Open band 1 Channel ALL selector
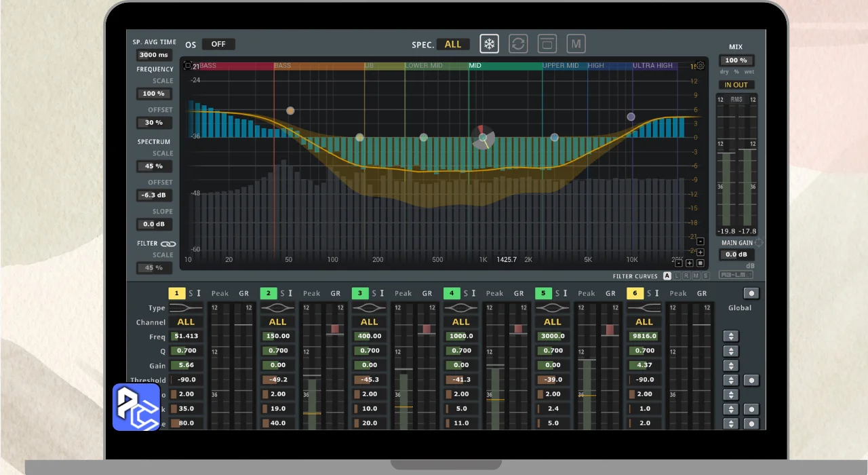The image size is (868, 475). click(186, 322)
